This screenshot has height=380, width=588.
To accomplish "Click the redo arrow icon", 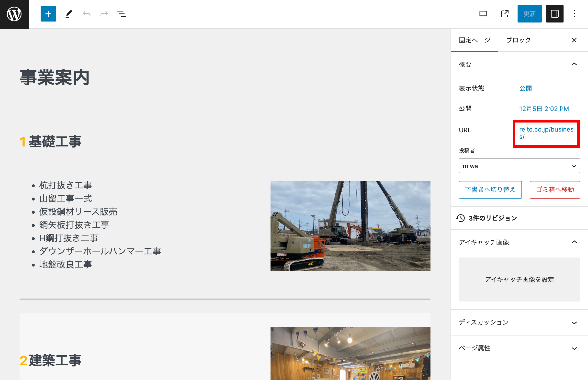I will (x=104, y=14).
